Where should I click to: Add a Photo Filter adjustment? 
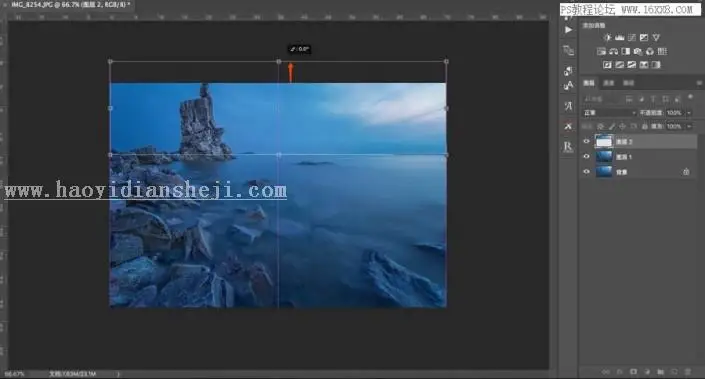[638, 51]
